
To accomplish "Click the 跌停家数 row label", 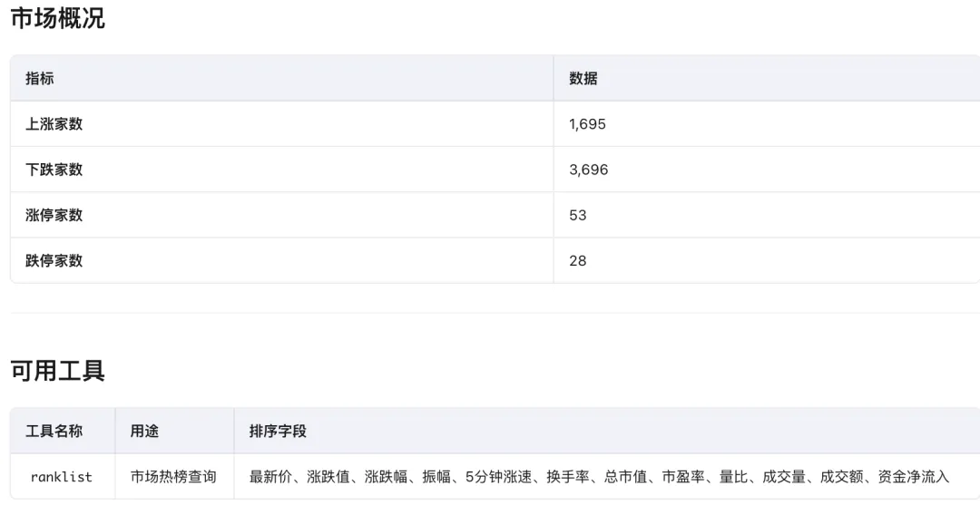I will (54, 260).
